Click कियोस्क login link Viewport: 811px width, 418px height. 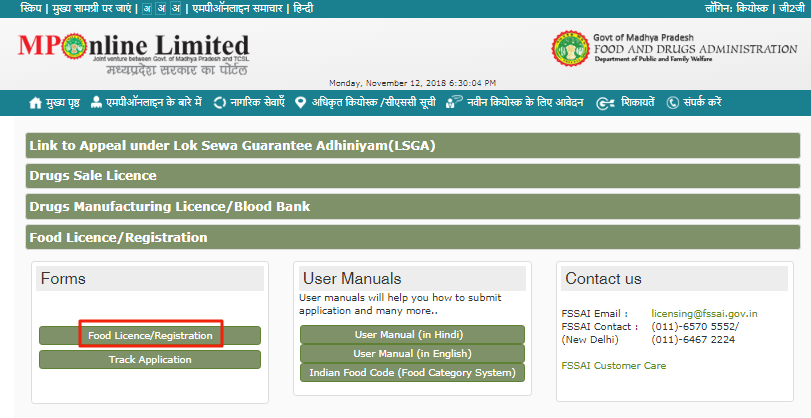(753, 8)
